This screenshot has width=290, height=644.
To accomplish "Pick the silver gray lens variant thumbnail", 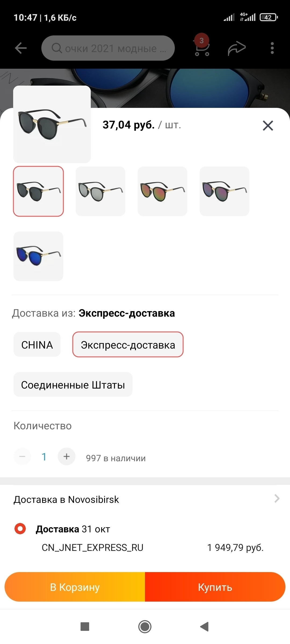I will pos(100,191).
